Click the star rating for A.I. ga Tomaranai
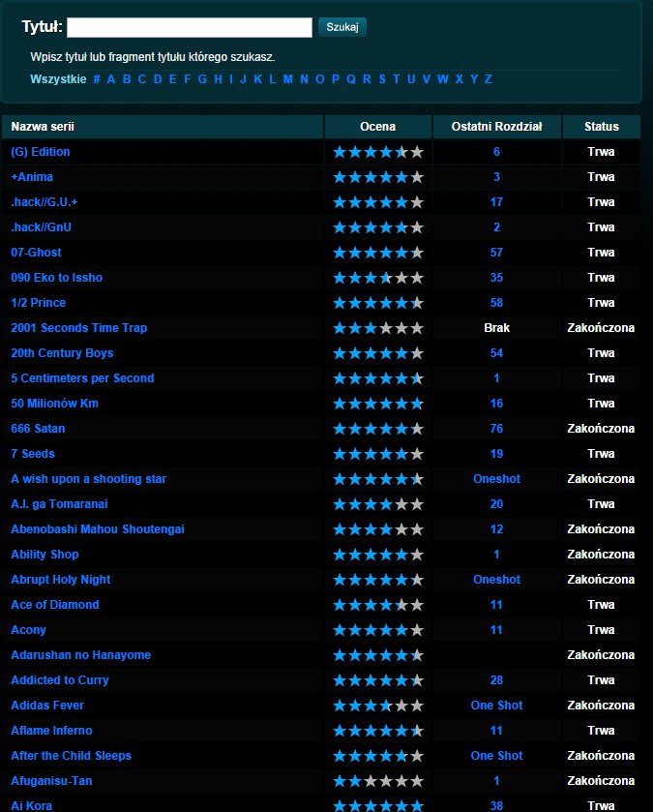This screenshot has width=653, height=812. [x=378, y=504]
